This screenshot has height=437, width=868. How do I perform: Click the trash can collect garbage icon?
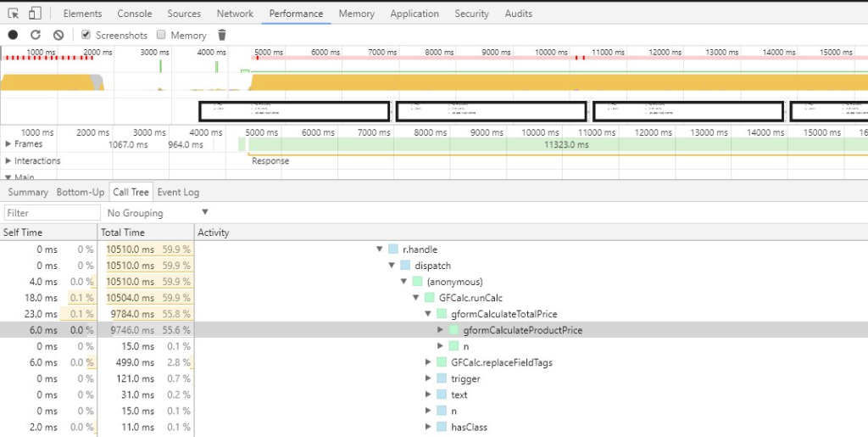tap(222, 35)
